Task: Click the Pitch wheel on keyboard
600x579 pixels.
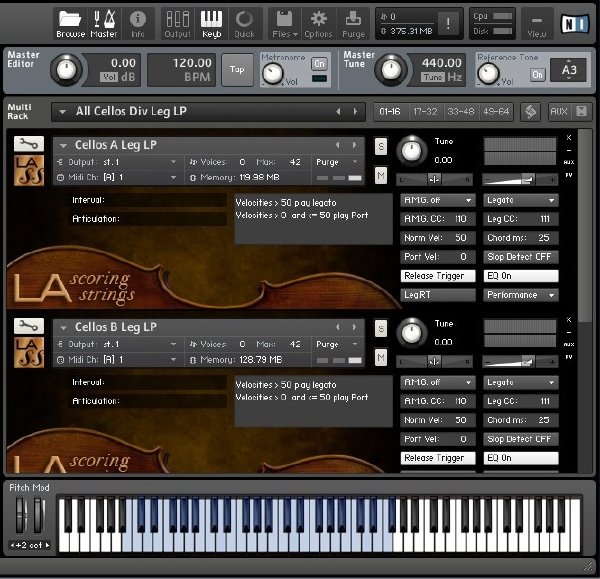Action: [x=21, y=515]
